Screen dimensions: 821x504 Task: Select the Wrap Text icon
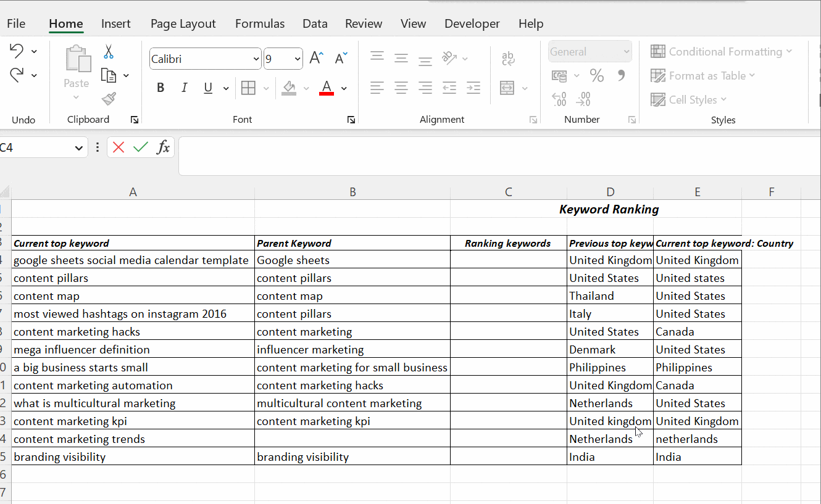click(508, 57)
